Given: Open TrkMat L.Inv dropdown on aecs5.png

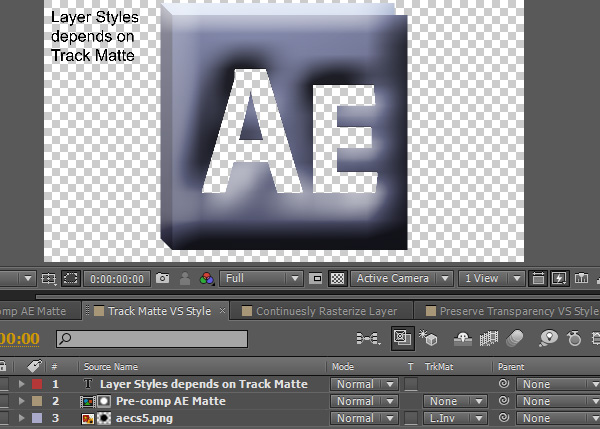Looking at the screenshot, I should pos(455,418).
